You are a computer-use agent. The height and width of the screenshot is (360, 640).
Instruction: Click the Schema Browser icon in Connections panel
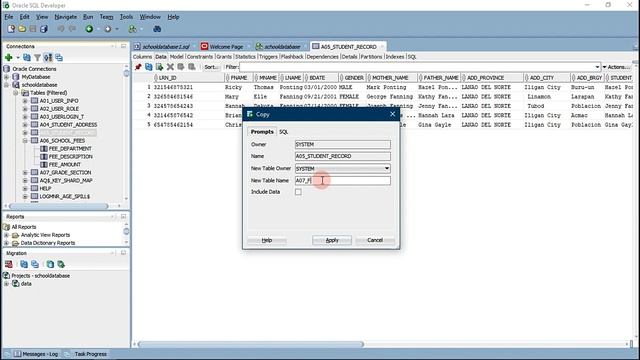(x=48, y=58)
